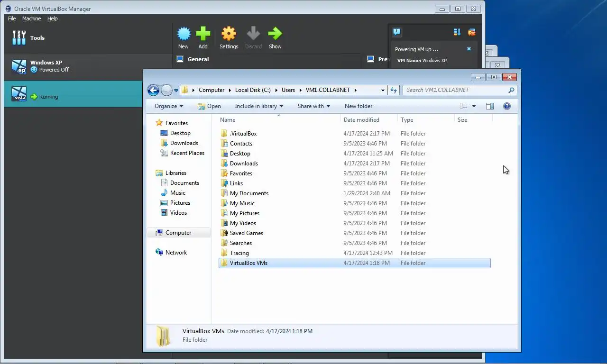Expand breadcrumb arrow after VM1.COLLABNET
607x364 pixels.
(x=355, y=90)
